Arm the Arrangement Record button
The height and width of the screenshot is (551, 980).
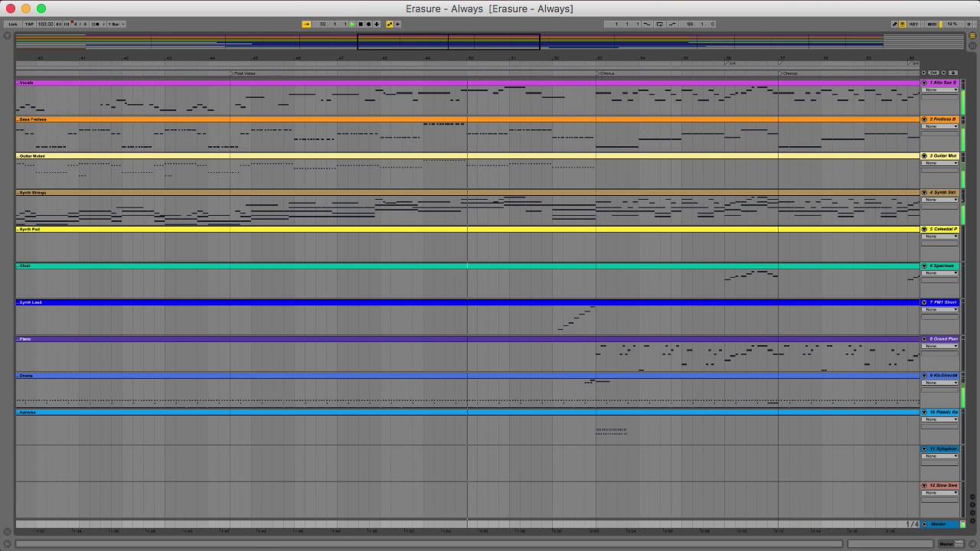click(368, 24)
